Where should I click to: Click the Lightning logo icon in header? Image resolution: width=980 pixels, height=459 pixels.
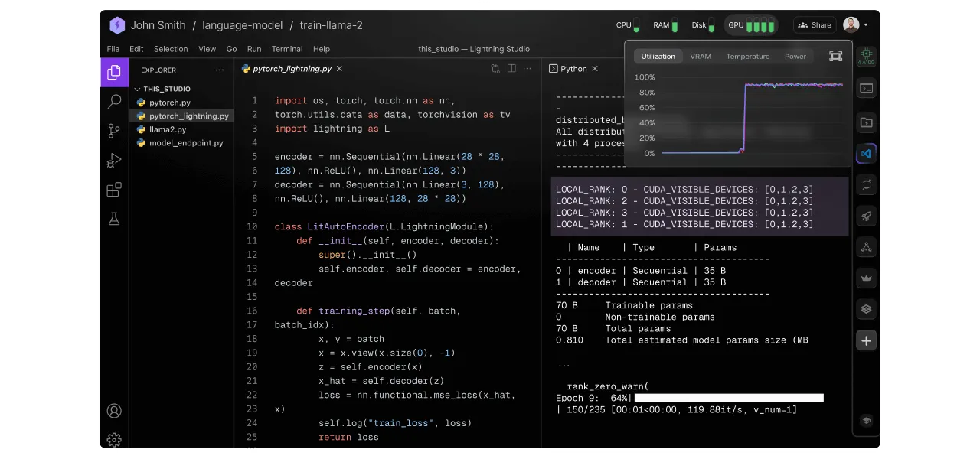117,25
